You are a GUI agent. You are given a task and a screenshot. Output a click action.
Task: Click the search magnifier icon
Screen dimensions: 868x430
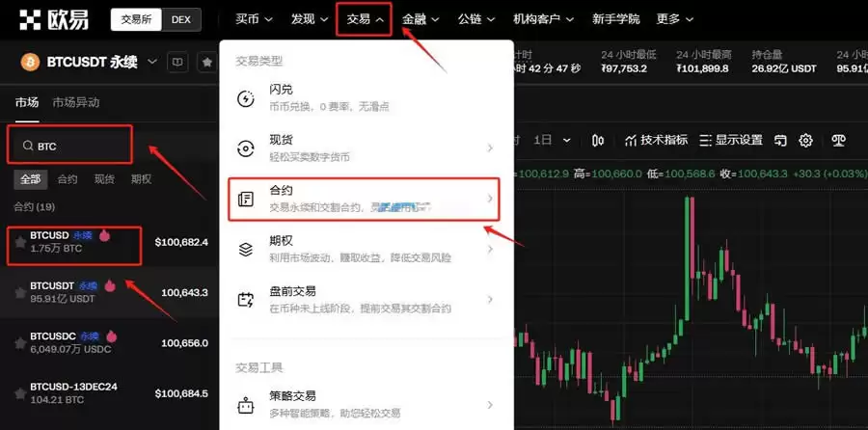point(27,147)
